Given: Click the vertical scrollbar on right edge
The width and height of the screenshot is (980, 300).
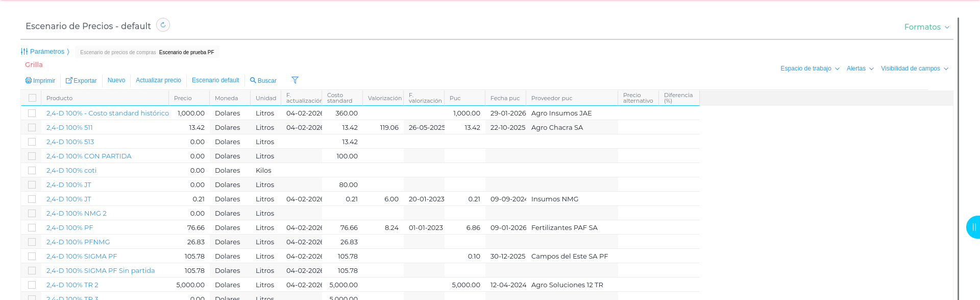Looking at the screenshot, I should pos(958,153).
